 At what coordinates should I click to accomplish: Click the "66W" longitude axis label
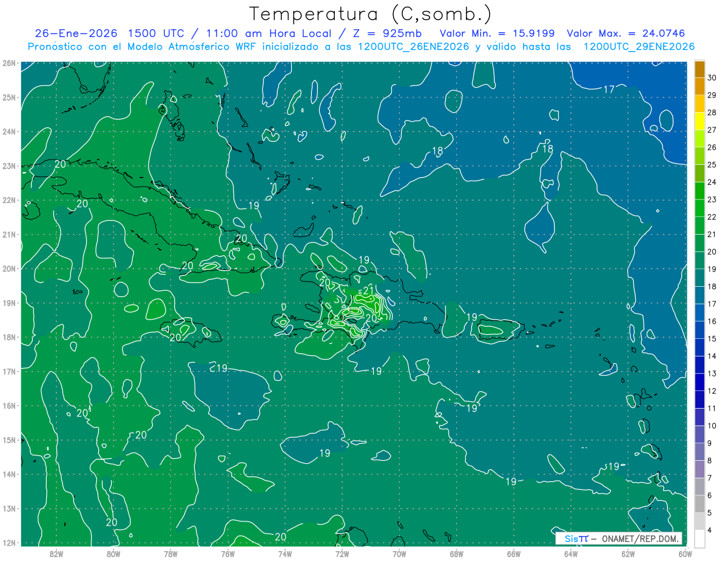coord(513,554)
